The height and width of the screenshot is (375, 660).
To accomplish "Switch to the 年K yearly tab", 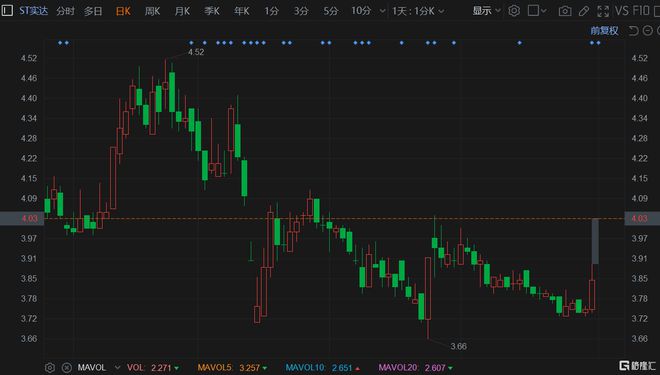I will [x=242, y=11].
